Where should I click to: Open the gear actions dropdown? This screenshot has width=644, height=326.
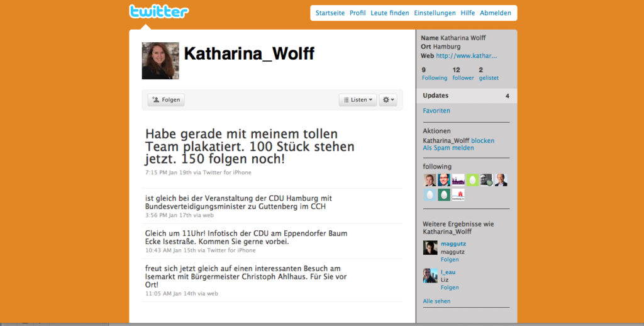[388, 99]
